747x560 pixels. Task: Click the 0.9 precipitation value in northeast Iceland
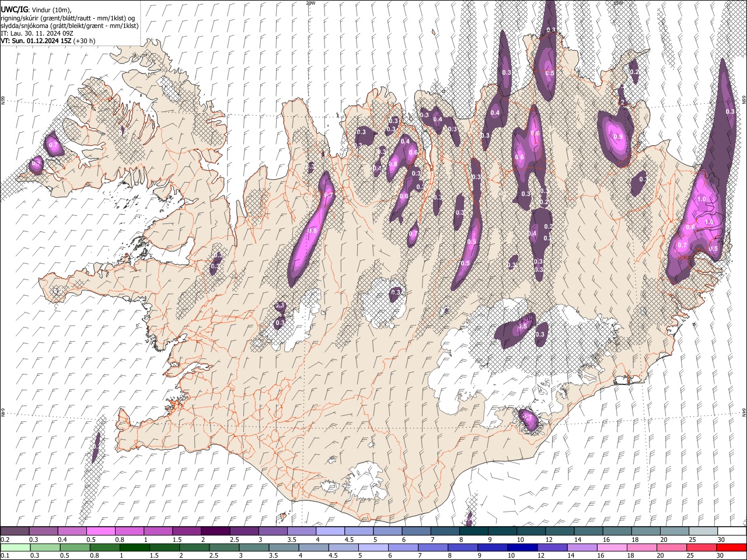(x=619, y=137)
